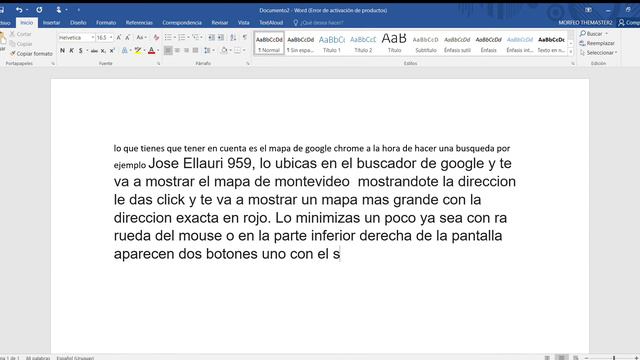Apply red font color A
The image size is (640, 360).
tap(151, 51)
